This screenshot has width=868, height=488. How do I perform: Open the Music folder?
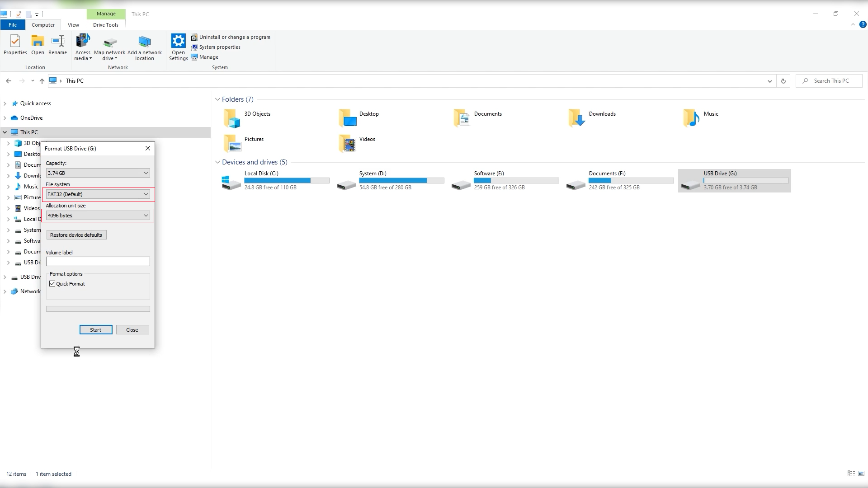click(701, 118)
